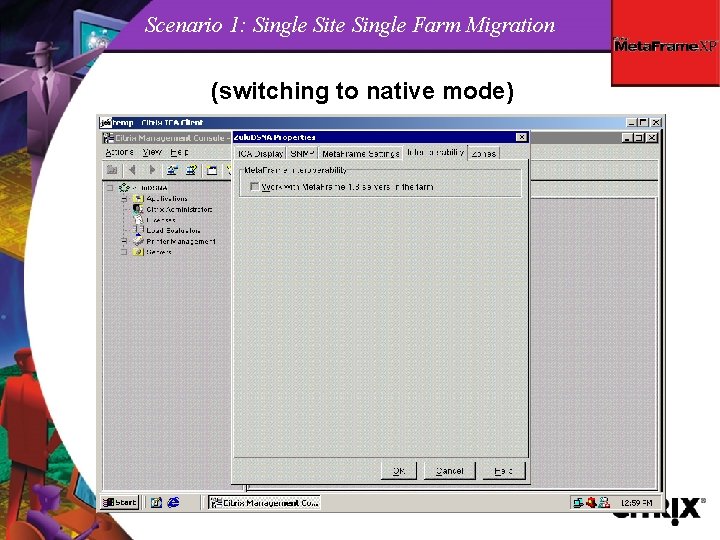Click the Load Evaluators icon
Viewport: 720px width, 540px height.
[138, 231]
